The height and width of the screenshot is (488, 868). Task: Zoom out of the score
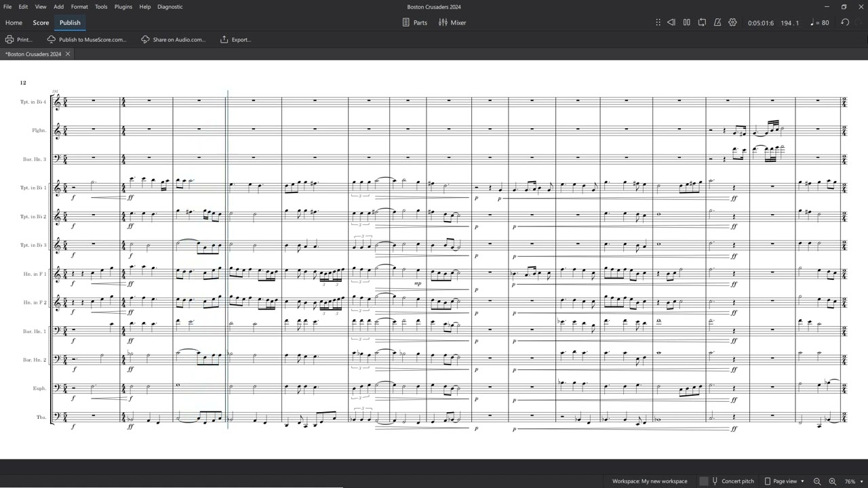click(x=817, y=481)
